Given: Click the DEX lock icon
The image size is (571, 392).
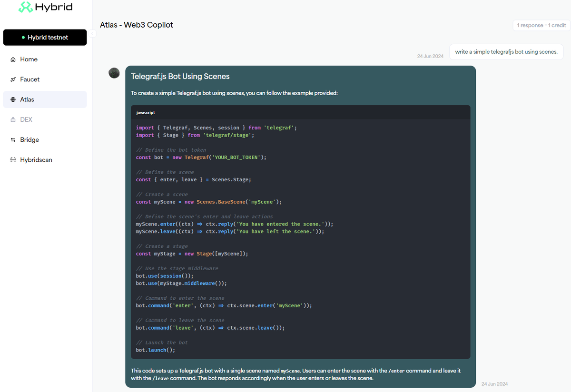Looking at the screenshot, I should (x=13, y=120).
